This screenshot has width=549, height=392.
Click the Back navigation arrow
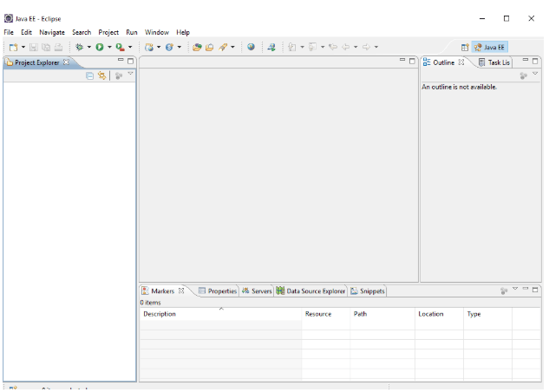346,47
